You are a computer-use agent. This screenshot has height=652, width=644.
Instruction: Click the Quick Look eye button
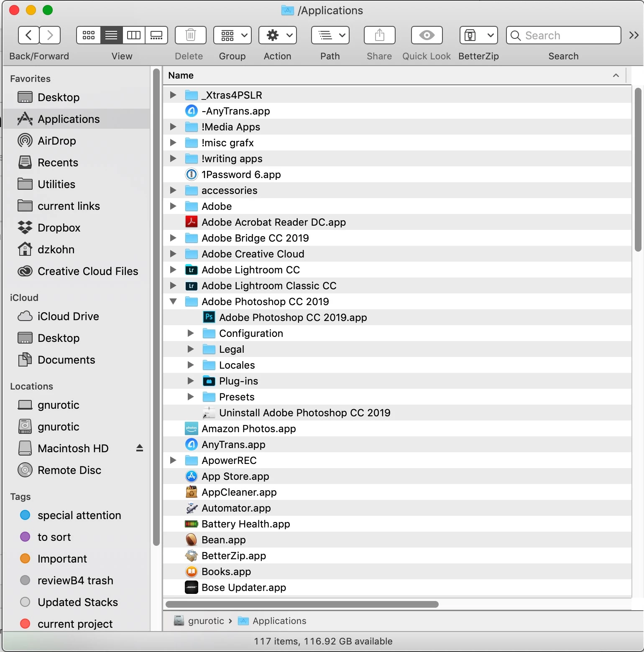pyautogui.click(x=427, y=35)
